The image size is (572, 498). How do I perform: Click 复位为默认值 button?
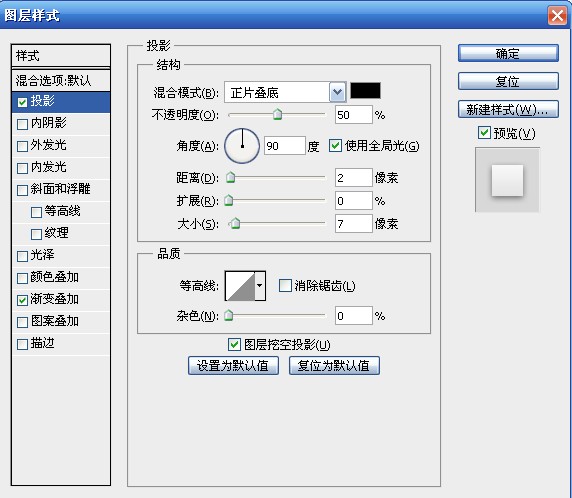point(334,366)
